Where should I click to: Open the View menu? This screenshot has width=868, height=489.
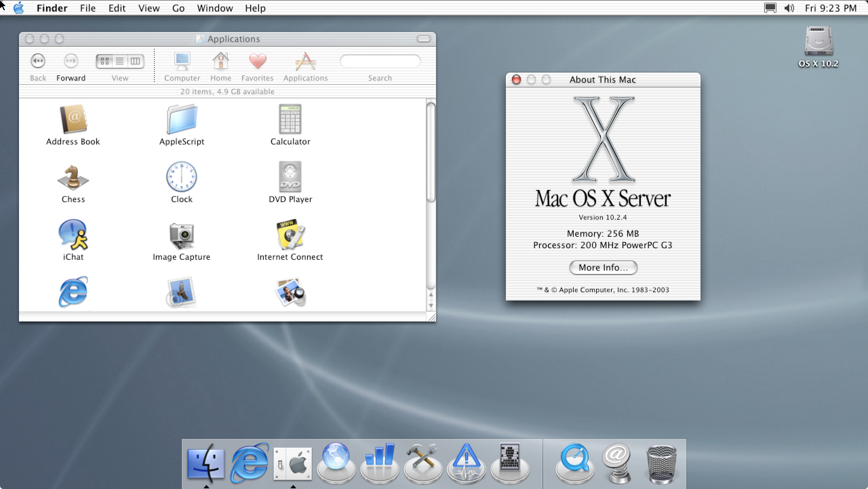click(x=149, y=8)
